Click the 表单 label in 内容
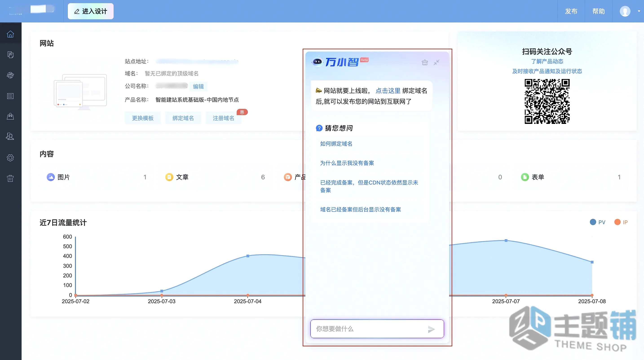This screenshot has height=360, width=644. pos(538,177)
